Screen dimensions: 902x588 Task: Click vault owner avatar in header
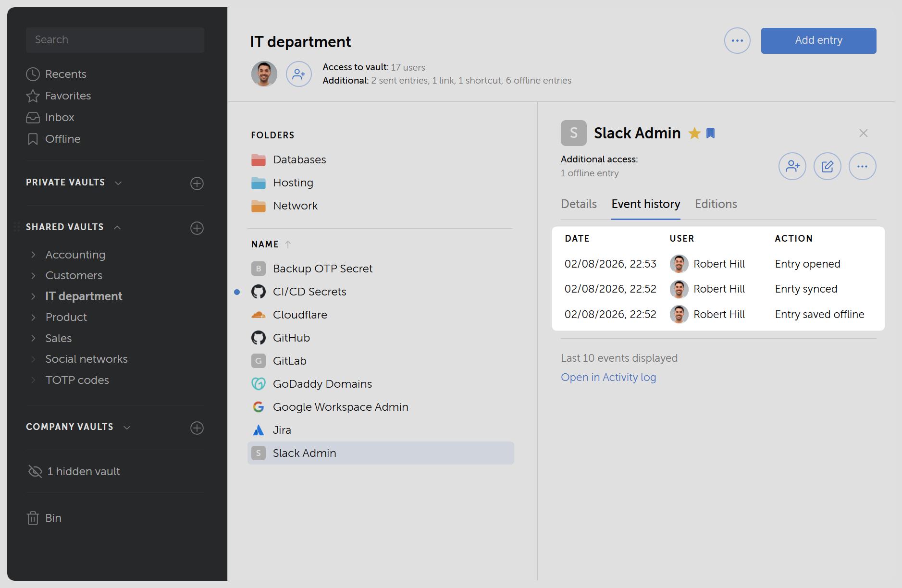[x=264, y=74]
